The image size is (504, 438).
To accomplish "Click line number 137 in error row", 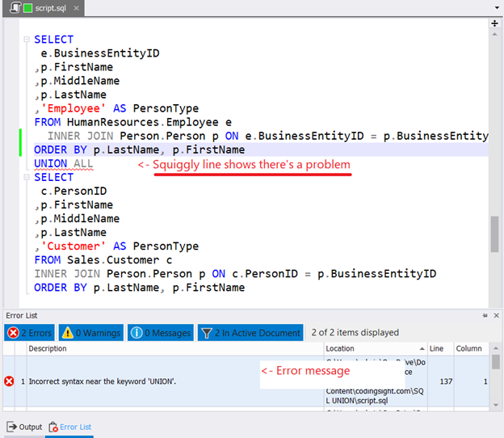I will pyautogui.click(x=446, y=381).
